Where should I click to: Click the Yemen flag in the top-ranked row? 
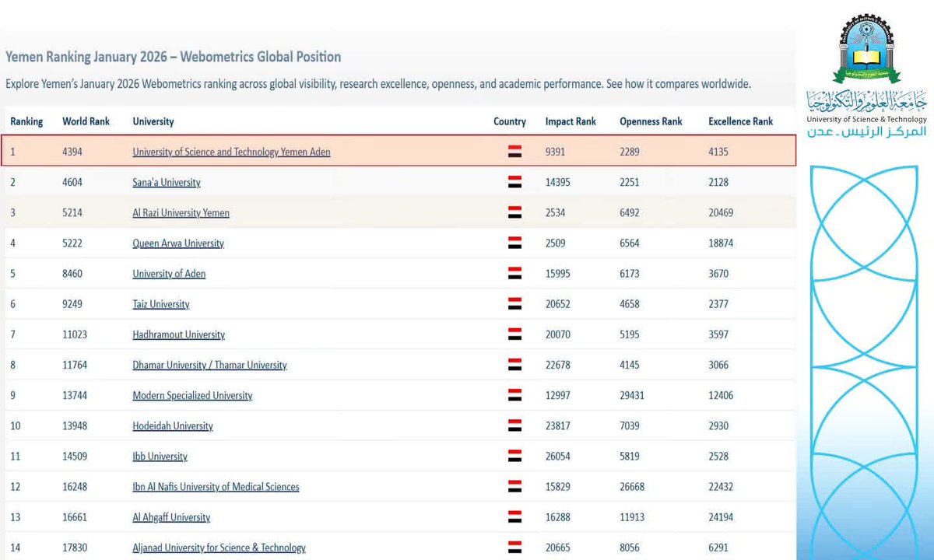point(514,152)
